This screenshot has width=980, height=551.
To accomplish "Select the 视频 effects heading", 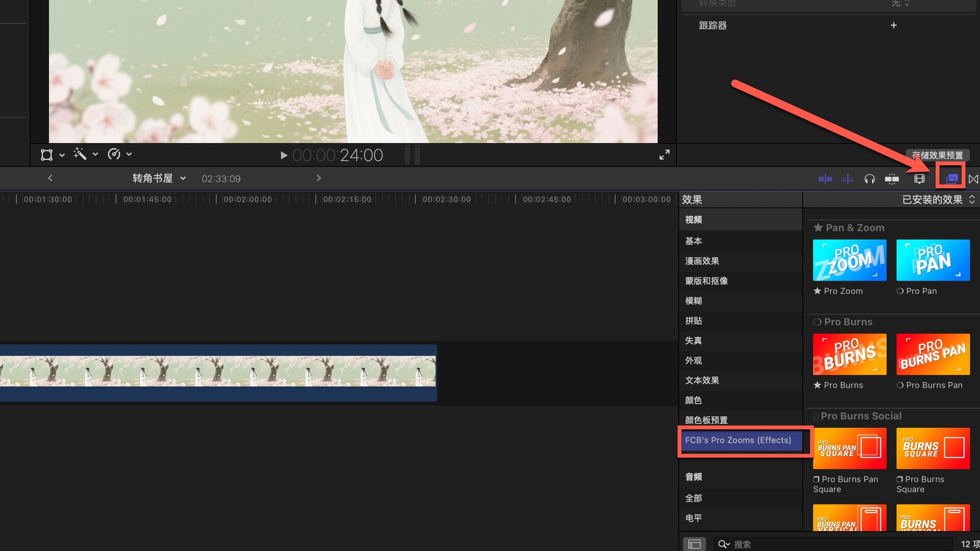I will pyautogui.click(x=740, y=220).
